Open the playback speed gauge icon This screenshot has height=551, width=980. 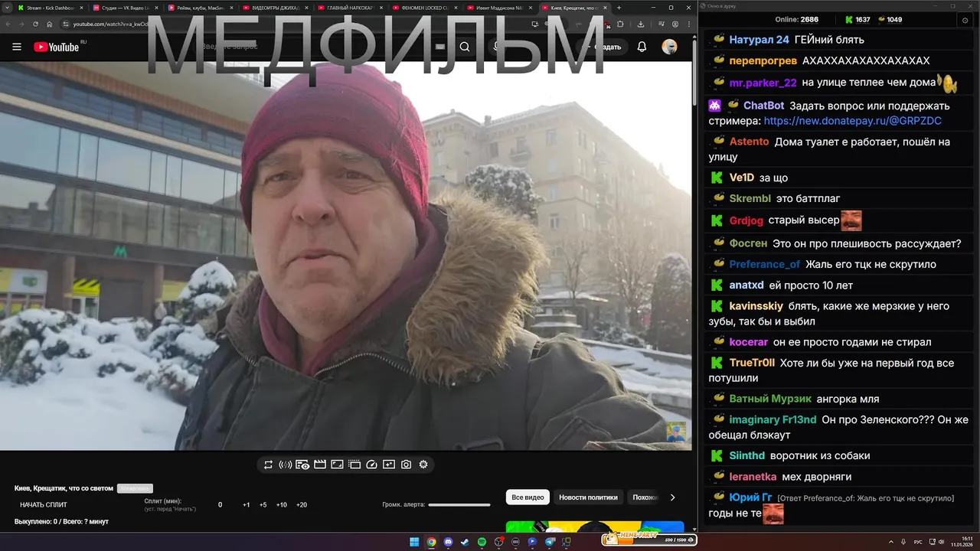[x=372, y=465]
